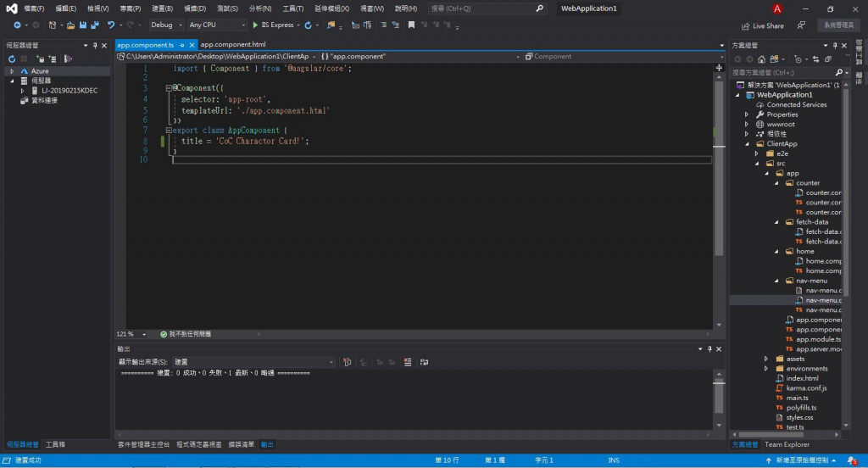This screenshot has height=468, width=868.
Task: Click the Save All multi-floppy icon
Action: coord(95,25)
